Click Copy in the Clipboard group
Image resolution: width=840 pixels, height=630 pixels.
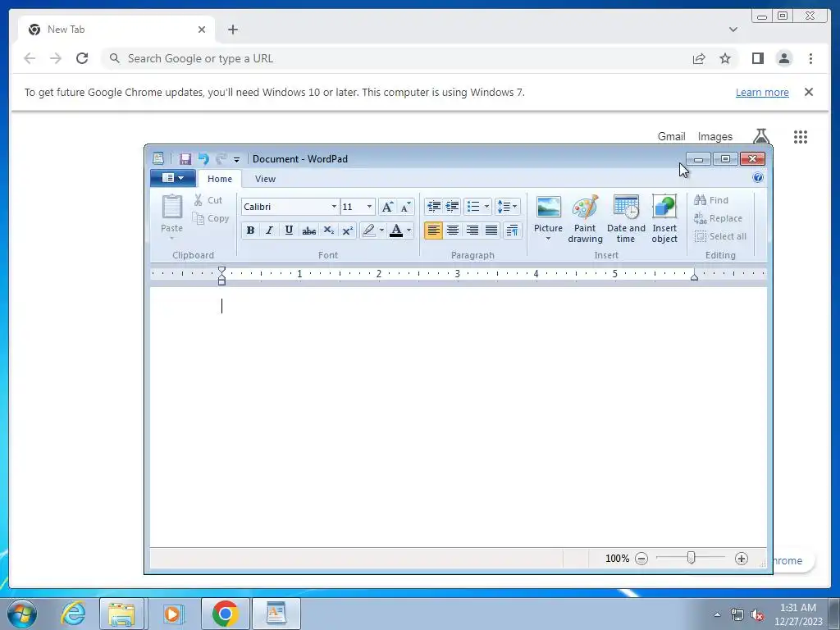(211, 218)
